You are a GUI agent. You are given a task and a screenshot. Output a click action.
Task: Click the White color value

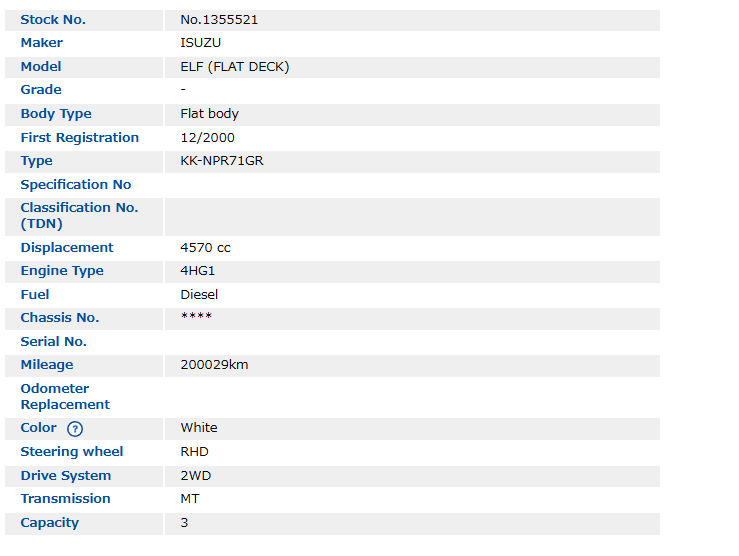click(199, 428)
